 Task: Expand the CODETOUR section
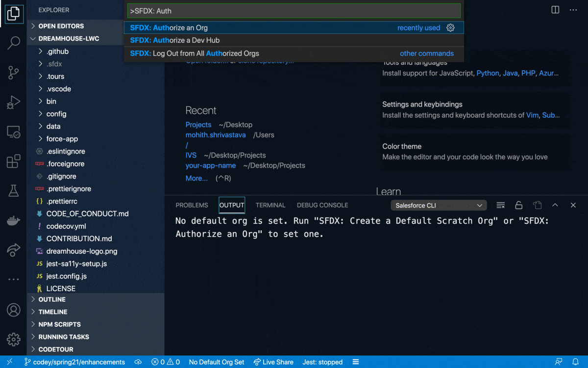[x=96, y=349]
